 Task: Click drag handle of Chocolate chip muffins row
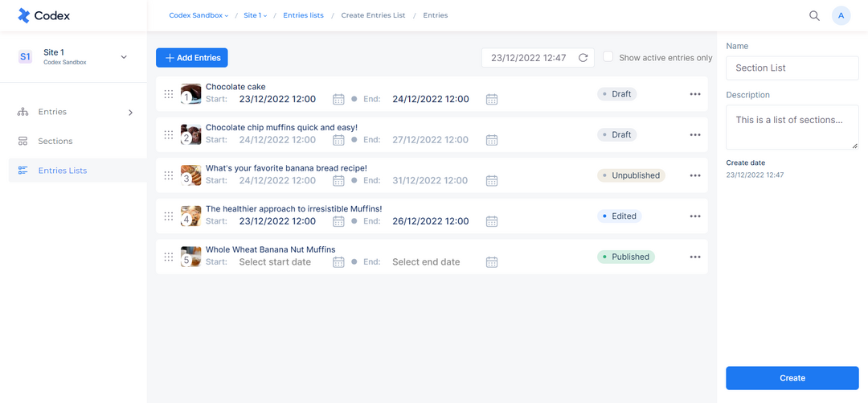point(169,134)
